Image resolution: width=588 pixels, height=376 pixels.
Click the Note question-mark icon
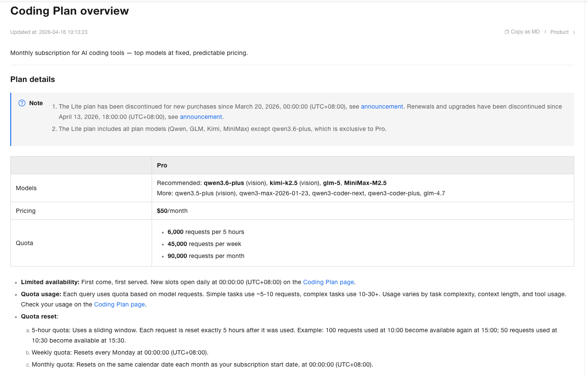(x=22, y=103)
